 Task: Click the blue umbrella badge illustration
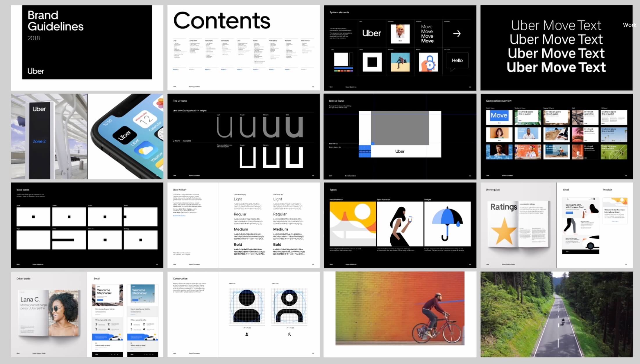coord(447,224)
